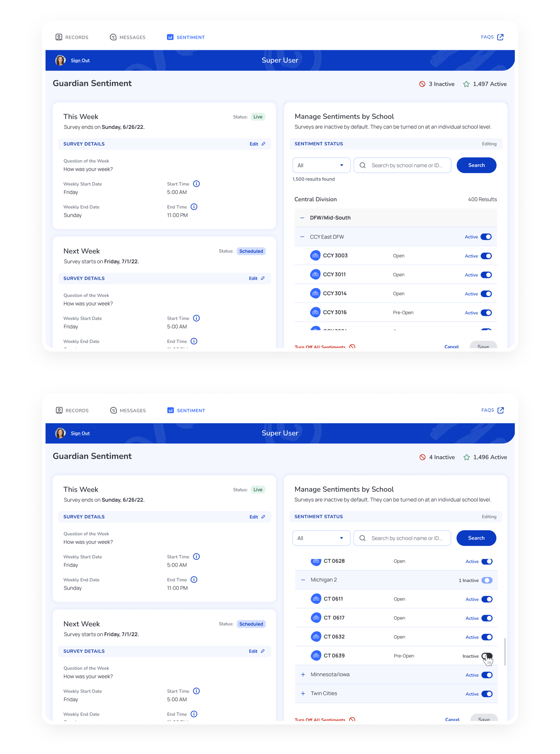Open the All filter dropdown in lower screen

click(321, 538)
